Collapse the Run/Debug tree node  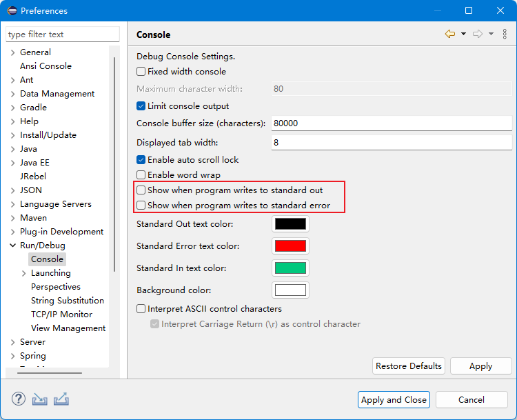pos(12,246)
